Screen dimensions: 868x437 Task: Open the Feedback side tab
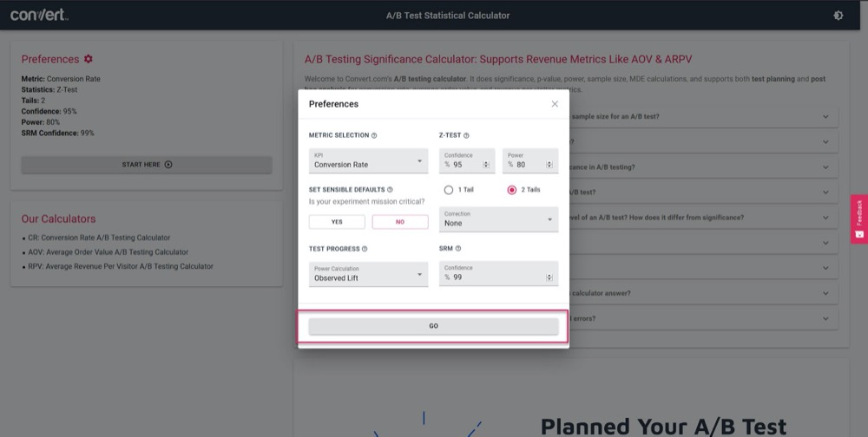(x=859, y=218)
